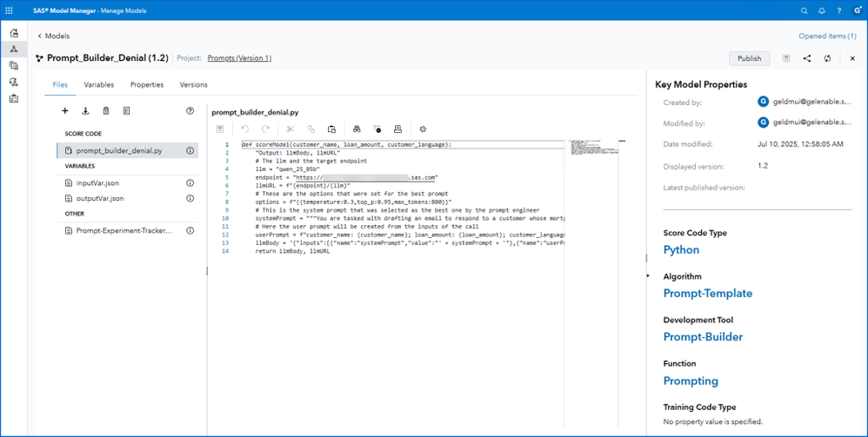
Task: Click the document list icon in Files toolbar
Action: 126,110
